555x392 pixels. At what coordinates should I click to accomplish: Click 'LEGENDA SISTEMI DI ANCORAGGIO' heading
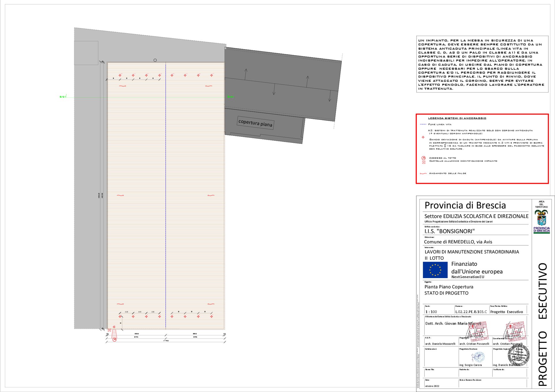457,118
